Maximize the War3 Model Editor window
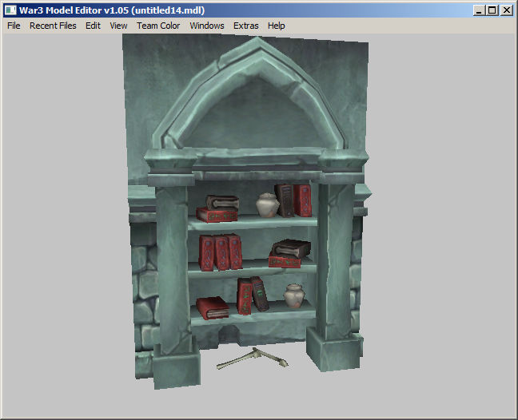Image resolution: width=518 pixels, height=420 pixels. (x=492, y=10)
